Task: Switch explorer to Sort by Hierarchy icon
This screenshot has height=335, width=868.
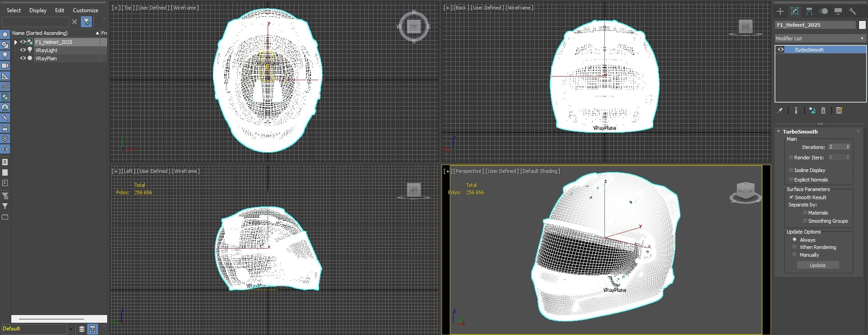Action: (93, 329)
